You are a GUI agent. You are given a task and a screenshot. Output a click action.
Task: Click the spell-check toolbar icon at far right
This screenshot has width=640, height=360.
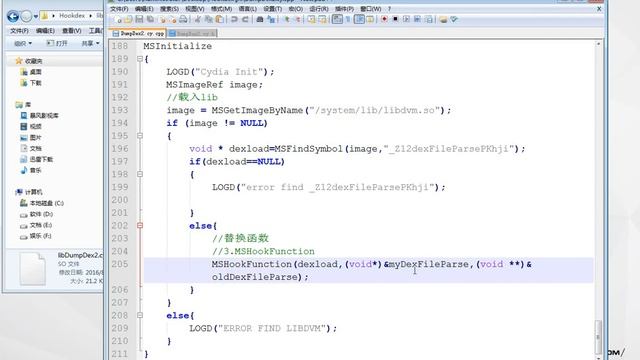454,19
